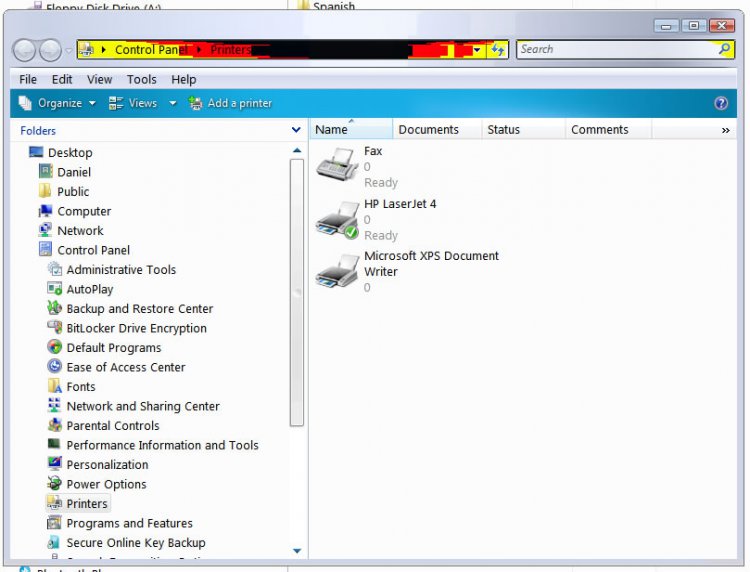
Task: Click the Back navigation arrow button
Action: click(24, 50)
